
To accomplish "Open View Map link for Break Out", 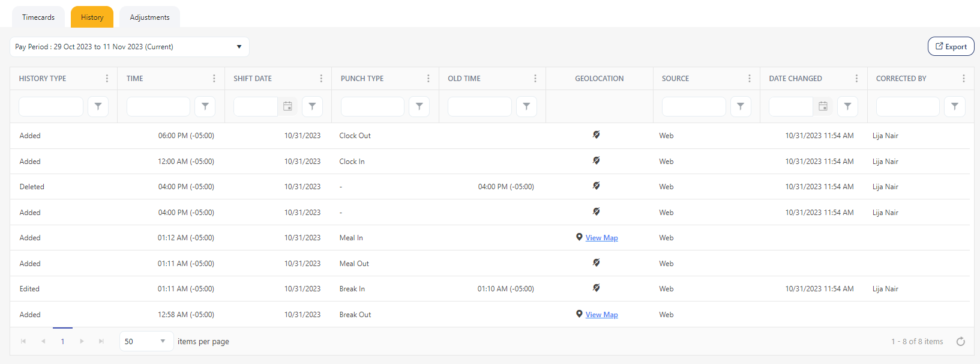I will point(601,315).
